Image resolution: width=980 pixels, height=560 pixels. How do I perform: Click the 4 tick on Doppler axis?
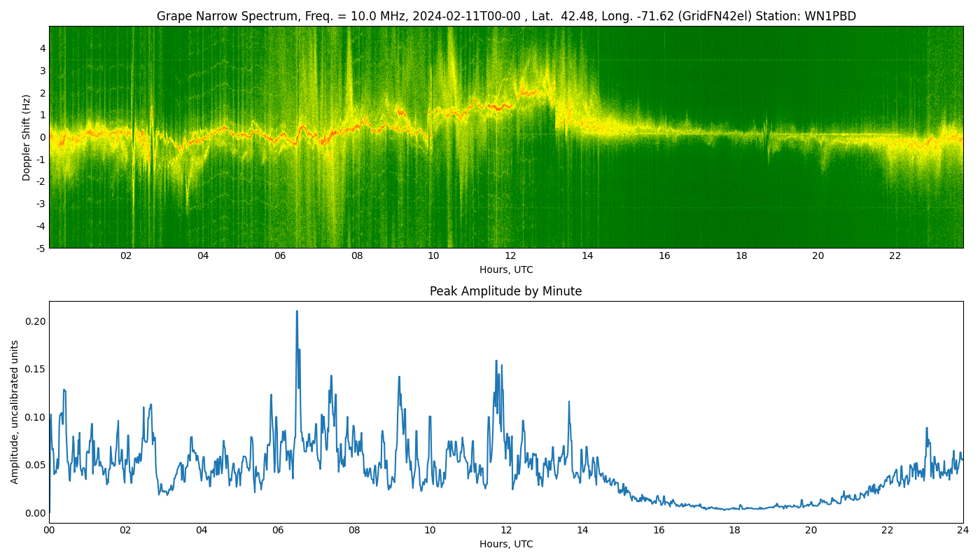point(43,48)
